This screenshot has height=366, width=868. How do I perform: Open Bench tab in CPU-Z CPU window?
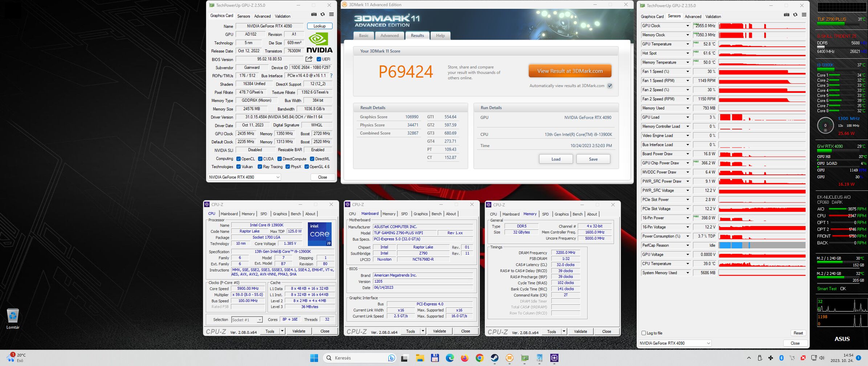click(x=296, y=214)
